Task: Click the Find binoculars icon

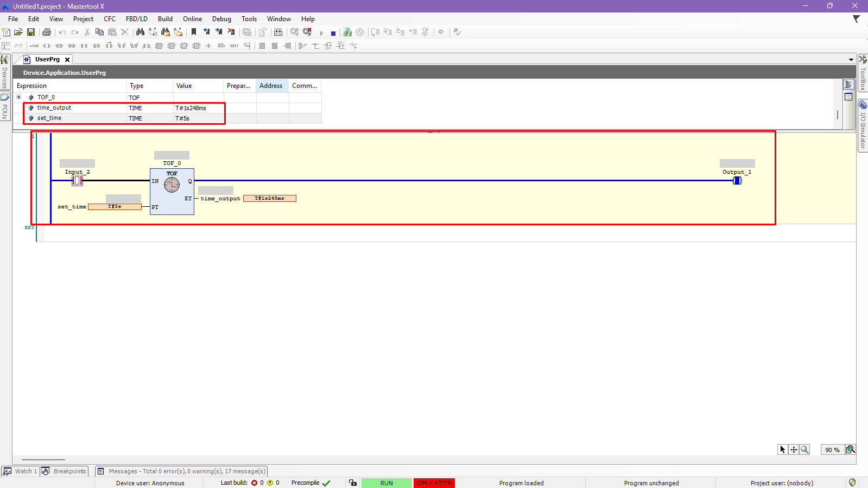Action: (140, 33)
